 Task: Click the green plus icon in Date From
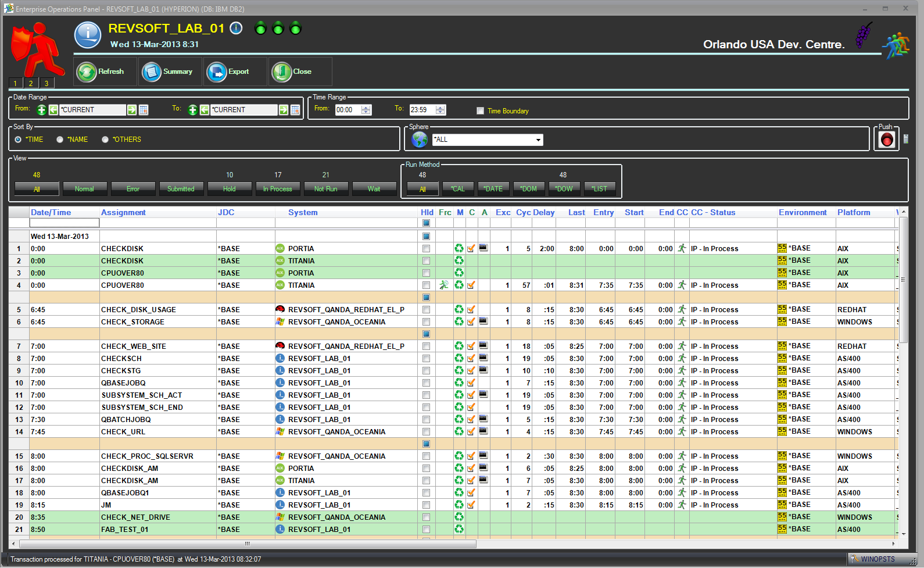point(41,110)
